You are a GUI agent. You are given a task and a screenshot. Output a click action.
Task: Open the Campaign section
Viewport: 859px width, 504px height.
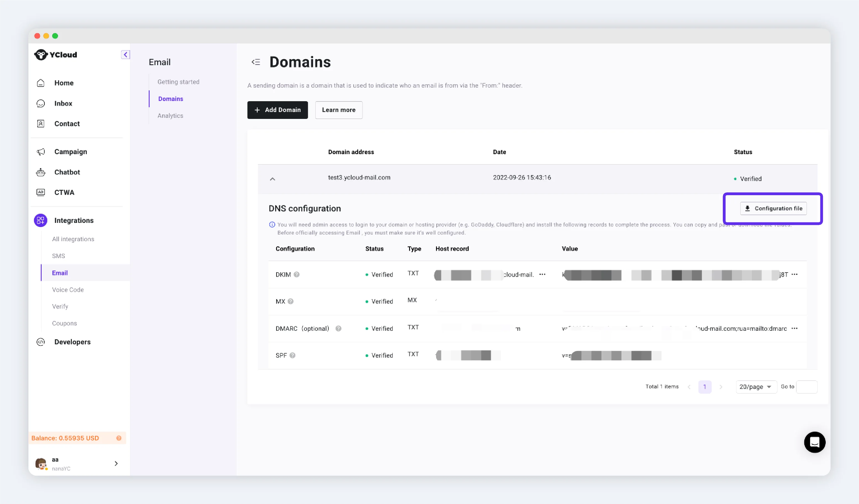[70, 152]
